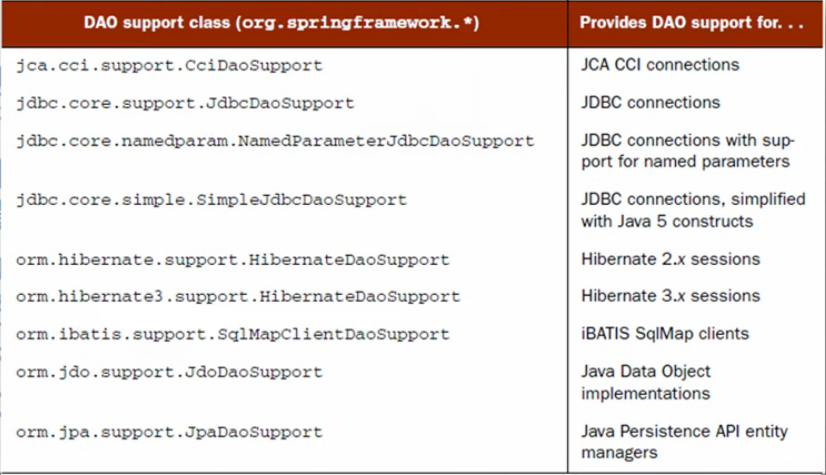Select the orm.jpa.support.JpaDaoSupport cell
826x475 pixels.
[x=170, y=432]
